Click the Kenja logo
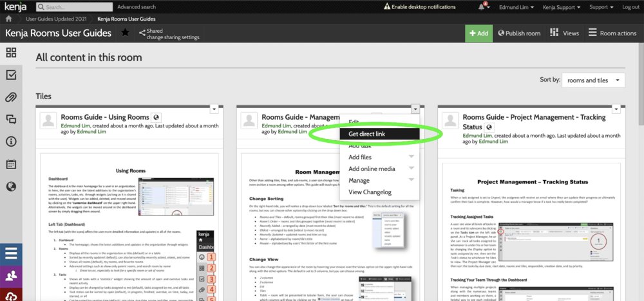This screenshot has height=301, width=644. tap(17, 6)
